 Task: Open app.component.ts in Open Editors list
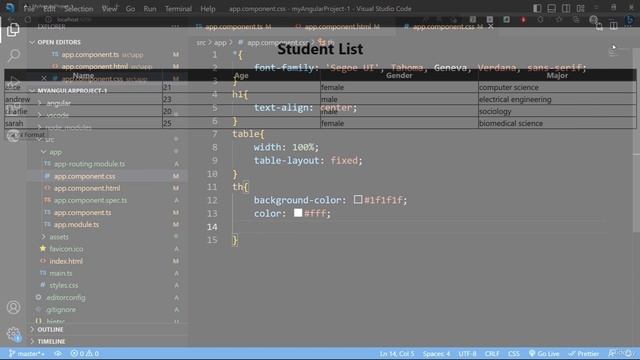click(x=90, y=54)
